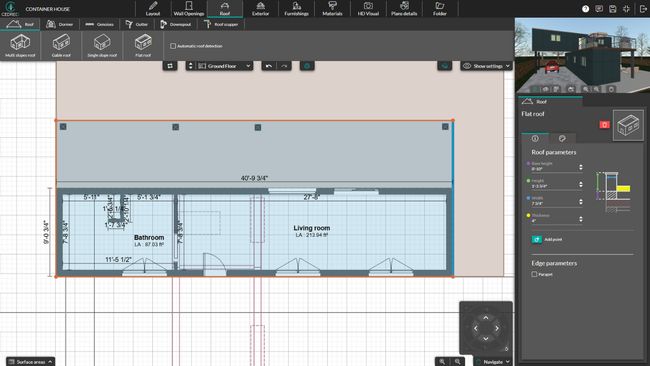The height and width of the screenshot is (366, 650).
Task: Open the Surface areas expander
Action: (30, 361)
